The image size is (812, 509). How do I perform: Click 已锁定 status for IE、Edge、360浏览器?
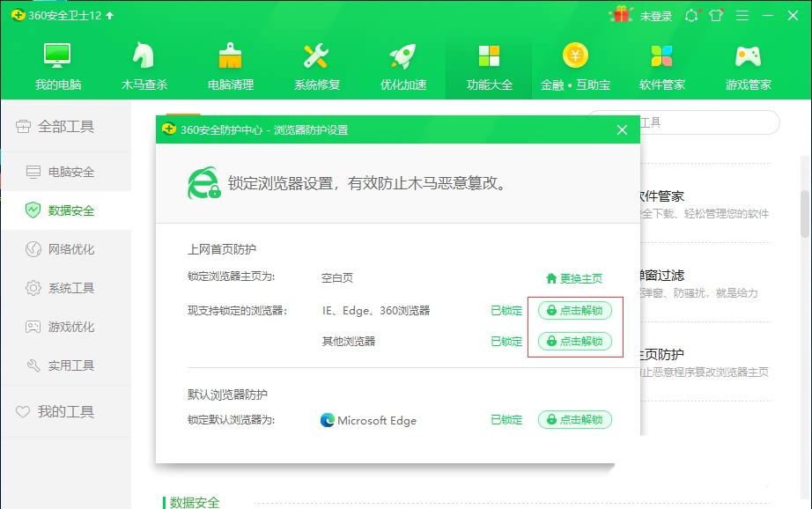click(x=506, y=311)
